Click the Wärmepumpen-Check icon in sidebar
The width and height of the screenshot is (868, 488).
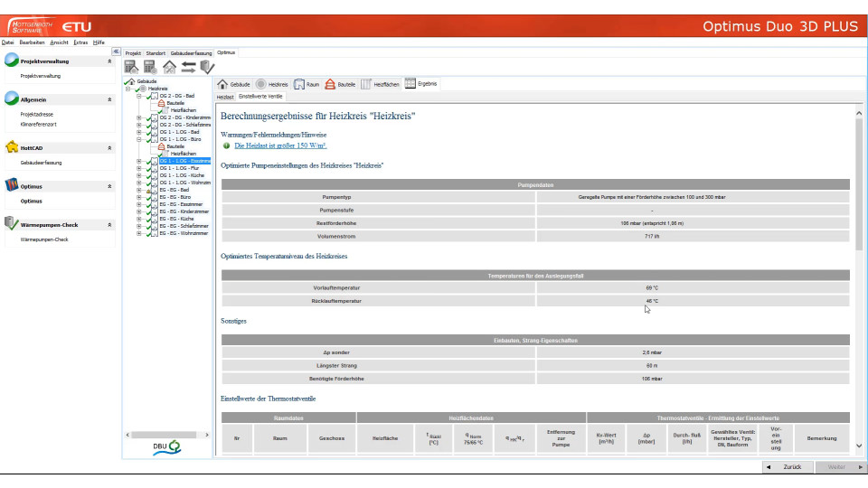tap(11, 224)
